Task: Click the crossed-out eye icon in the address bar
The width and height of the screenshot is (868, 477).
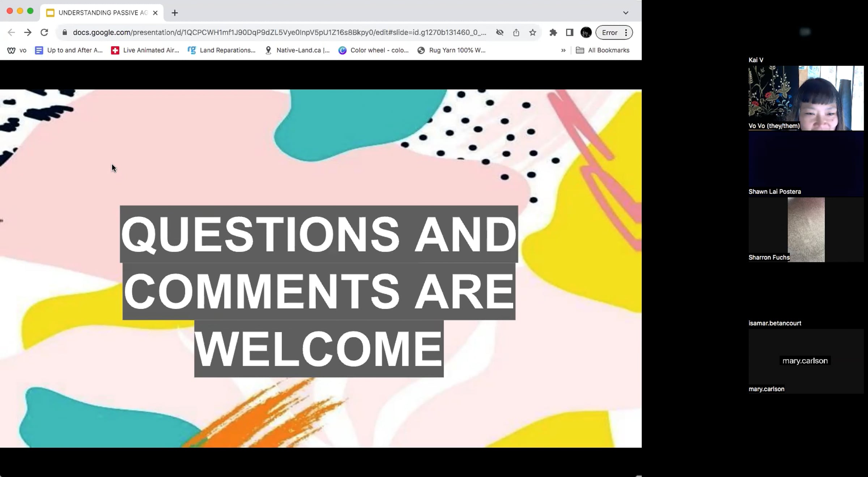Action: click(500, 33)
